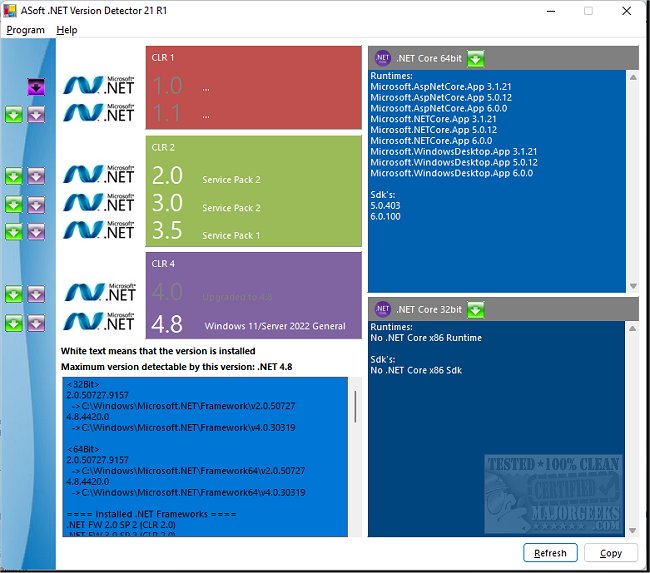This screenshot has height=573, width=650.
Task: Click the large '3.0' version number
Action: [167, 203]
